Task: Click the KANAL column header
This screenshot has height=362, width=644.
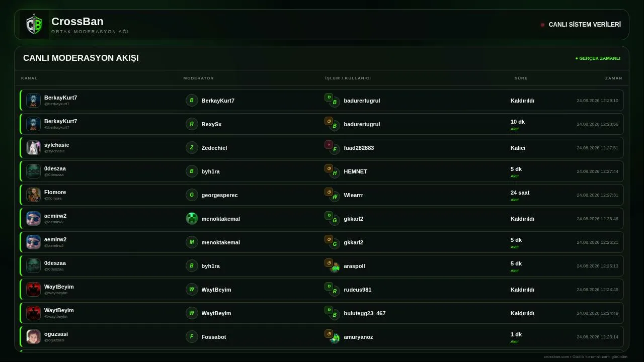Action: point(29,78)
